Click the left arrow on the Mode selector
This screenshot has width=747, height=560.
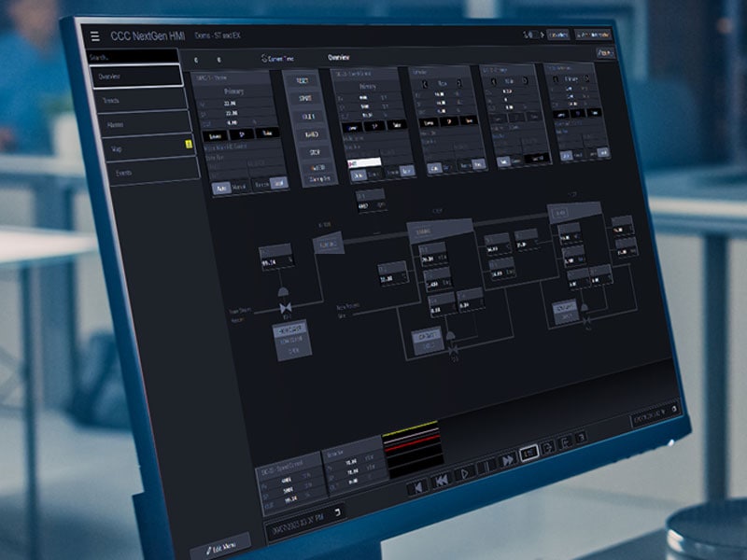pyautogui.click(x=527, y=33)
